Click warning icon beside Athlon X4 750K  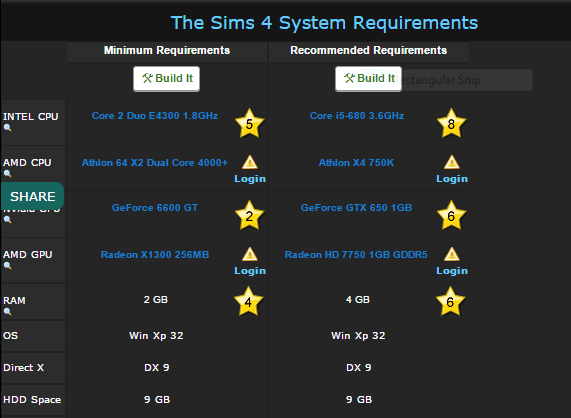452,162
